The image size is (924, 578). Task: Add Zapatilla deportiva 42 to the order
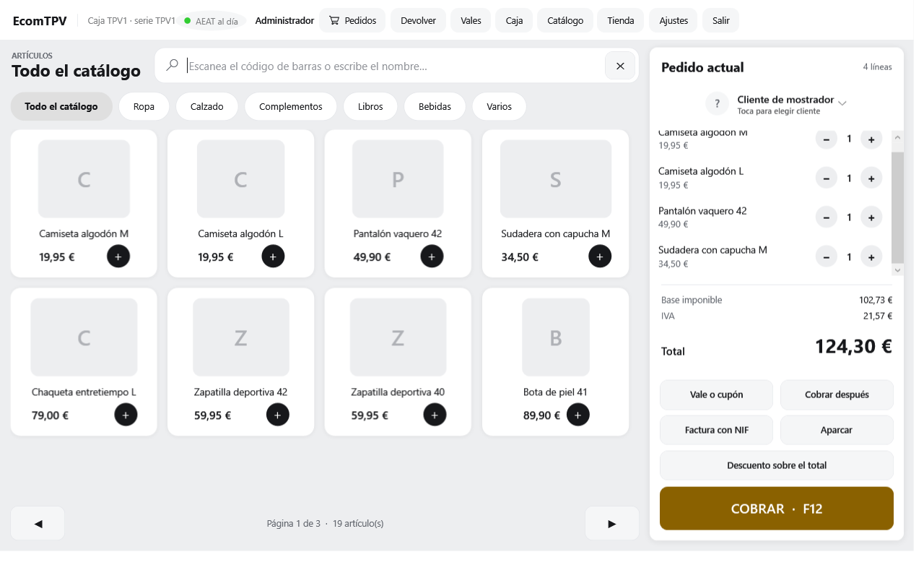278,415
